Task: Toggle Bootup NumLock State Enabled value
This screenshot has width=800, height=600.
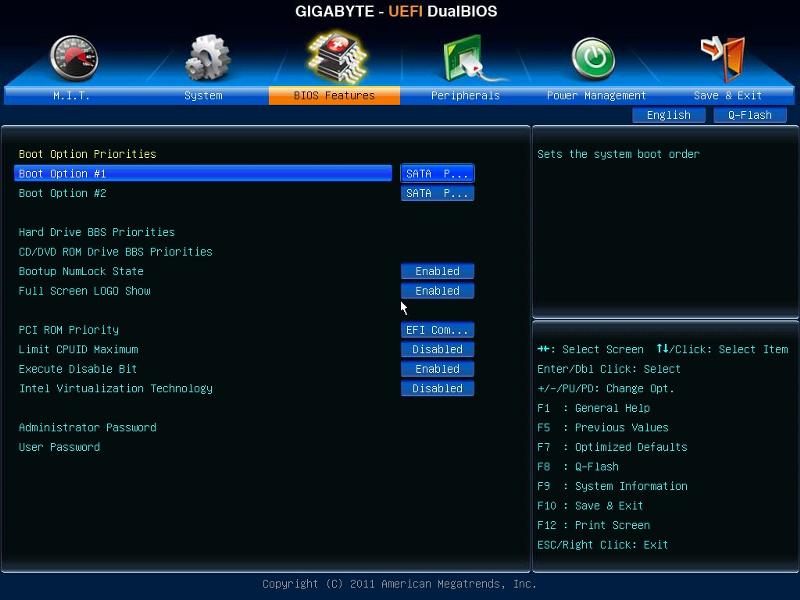Action: coord(437,271)
